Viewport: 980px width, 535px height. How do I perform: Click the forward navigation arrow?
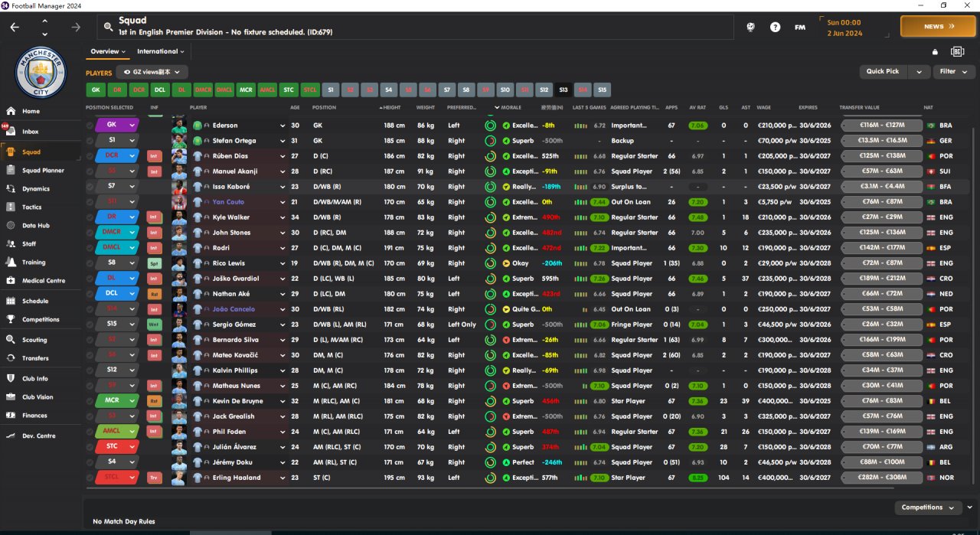point(75,27)
